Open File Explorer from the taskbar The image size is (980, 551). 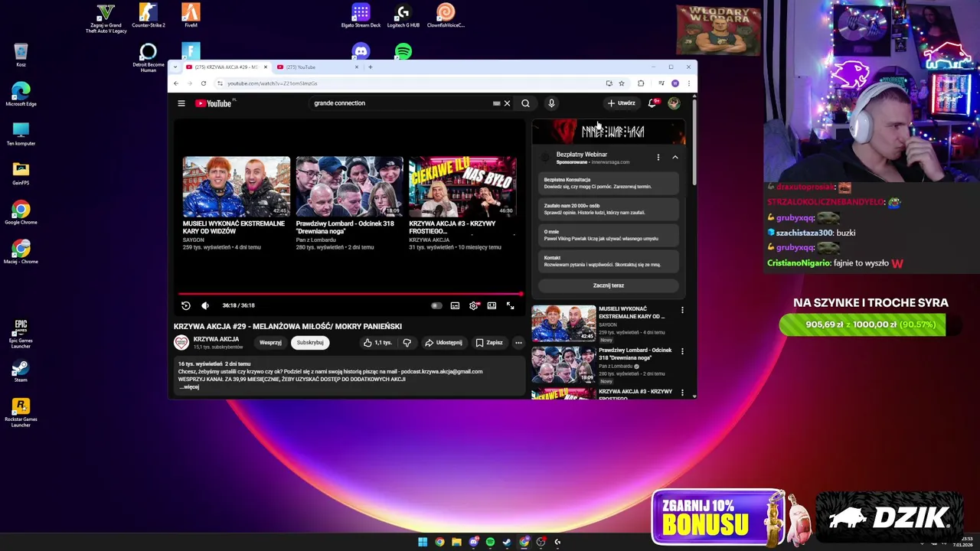pos(456,542)
